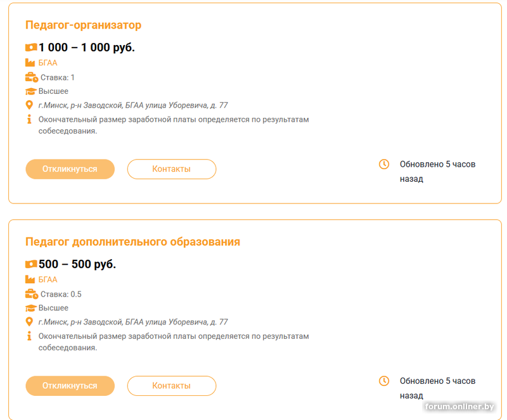
Task: Click the info icon in the second vacancy card
Action: point(29,336)
